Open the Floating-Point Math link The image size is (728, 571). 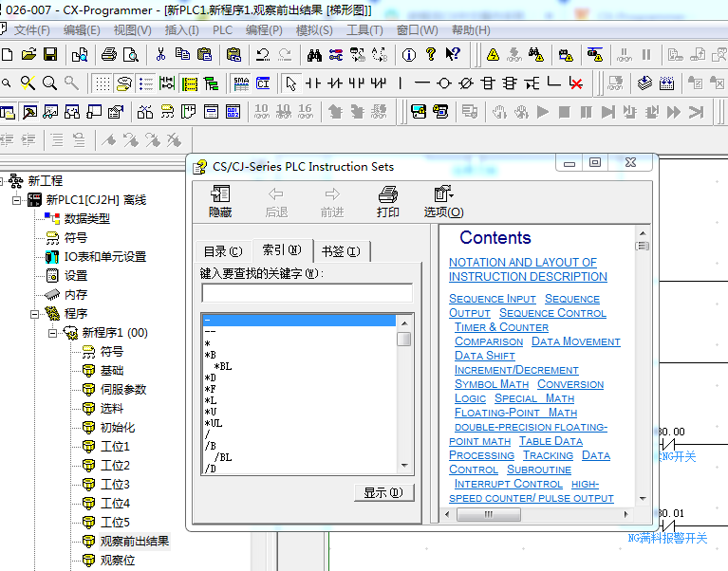tap(515, 413)
